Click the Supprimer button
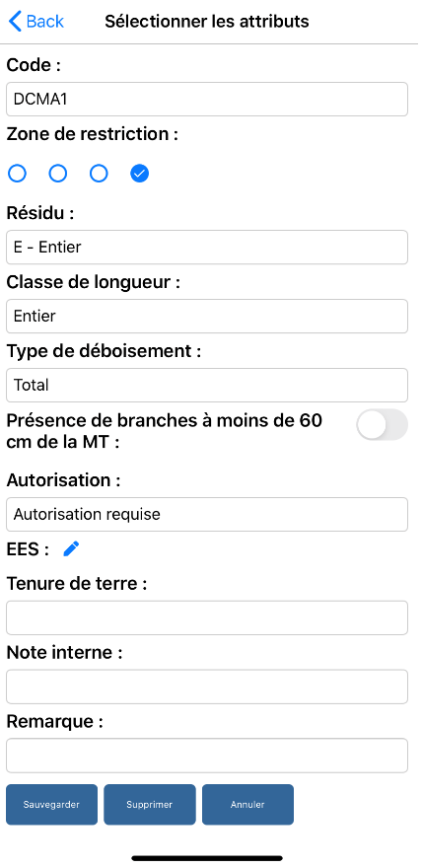 click(149, 804)
